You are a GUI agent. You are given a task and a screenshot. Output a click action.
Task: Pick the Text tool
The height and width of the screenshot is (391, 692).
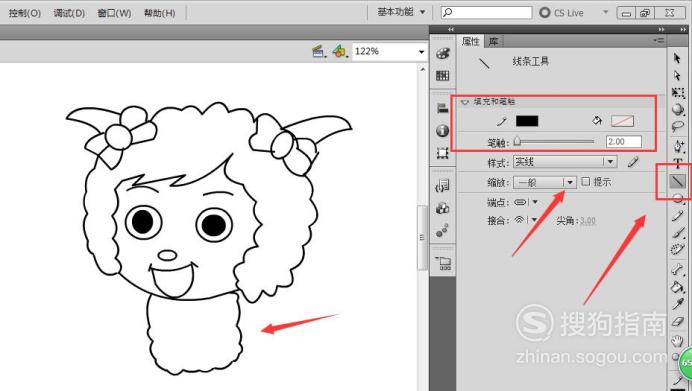coord(678,163)
